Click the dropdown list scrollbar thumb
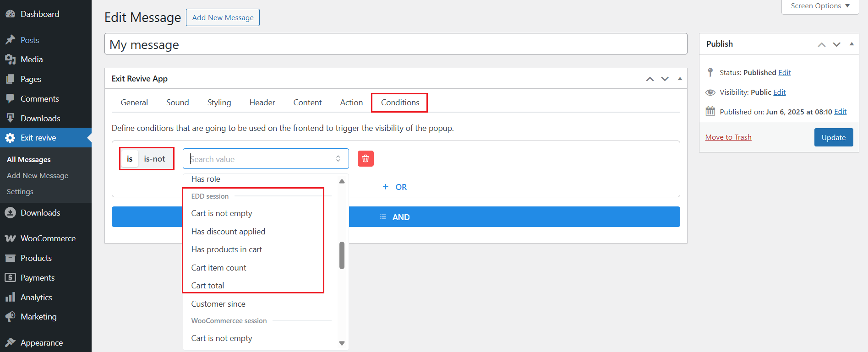The image size is (868, 352). 342,255
